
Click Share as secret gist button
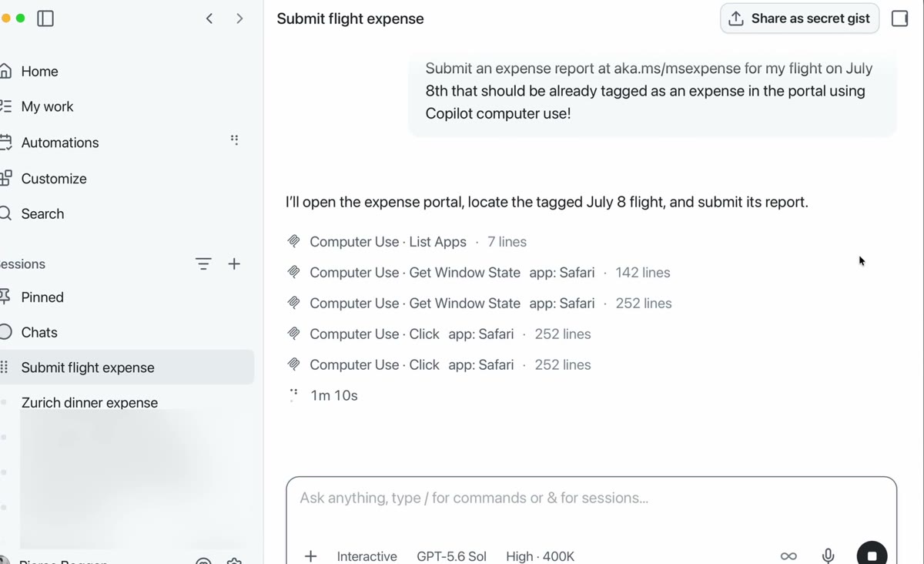[799, 18]
